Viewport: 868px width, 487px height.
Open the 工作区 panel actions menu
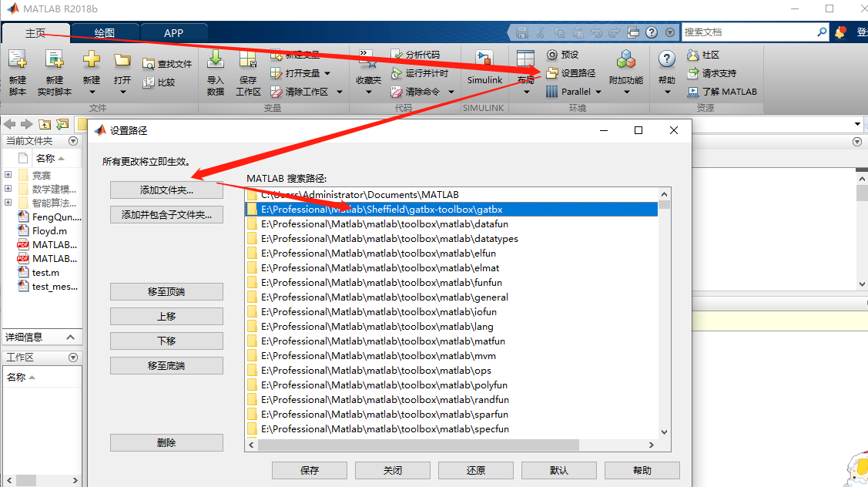[73, 358]
